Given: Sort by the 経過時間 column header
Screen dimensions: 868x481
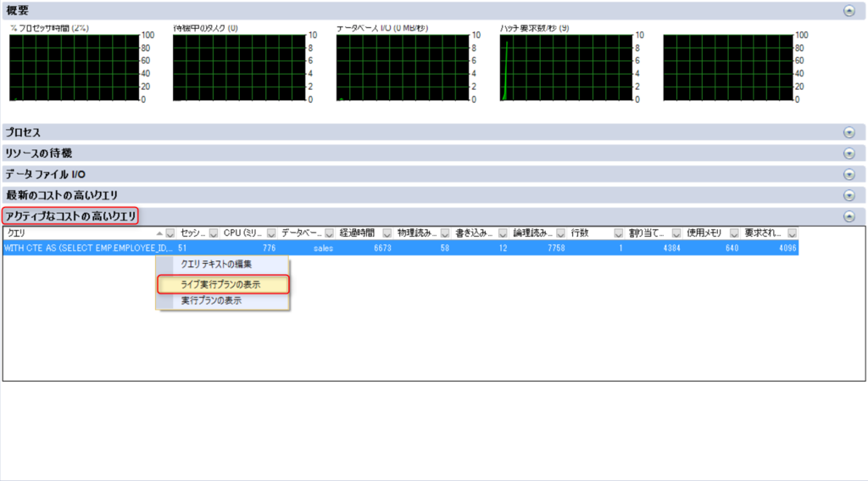Looking at the screenshot, I should tap(357, 233).
